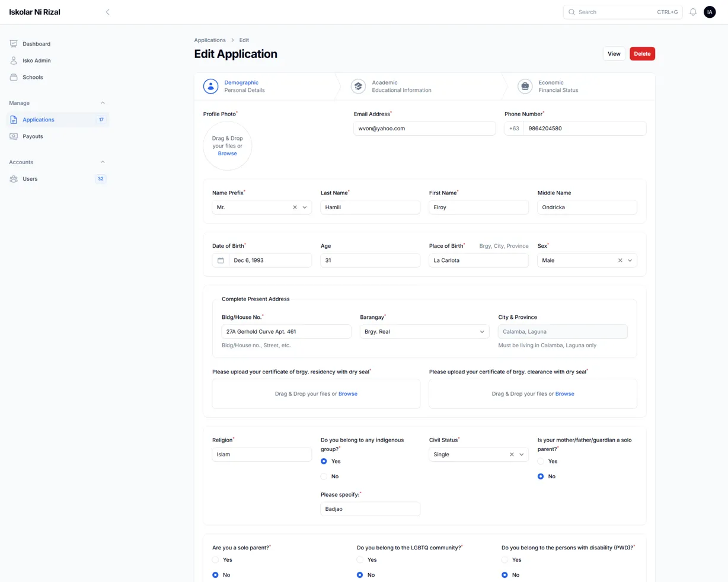The image size is (728, 582).
Task: Click the First Name field
Action: click(x=479, y=207)
